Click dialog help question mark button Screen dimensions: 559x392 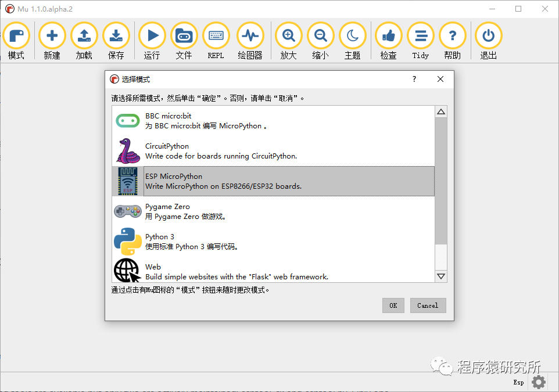[414, 79]
